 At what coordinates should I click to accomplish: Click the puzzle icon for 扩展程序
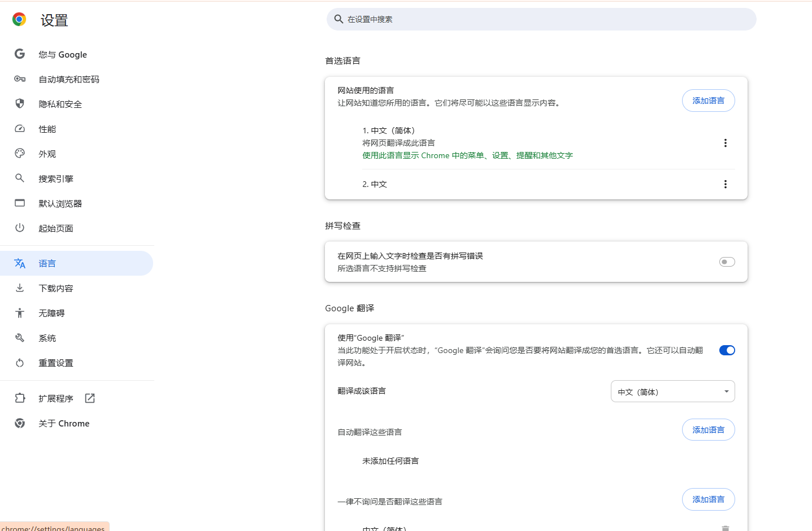pos(20,398)
